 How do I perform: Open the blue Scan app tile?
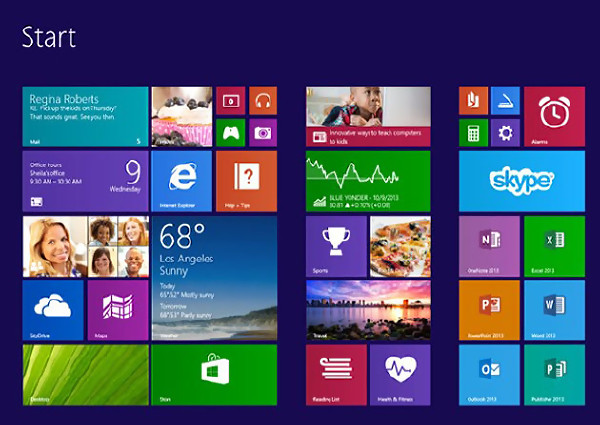[x=505, y=101]
